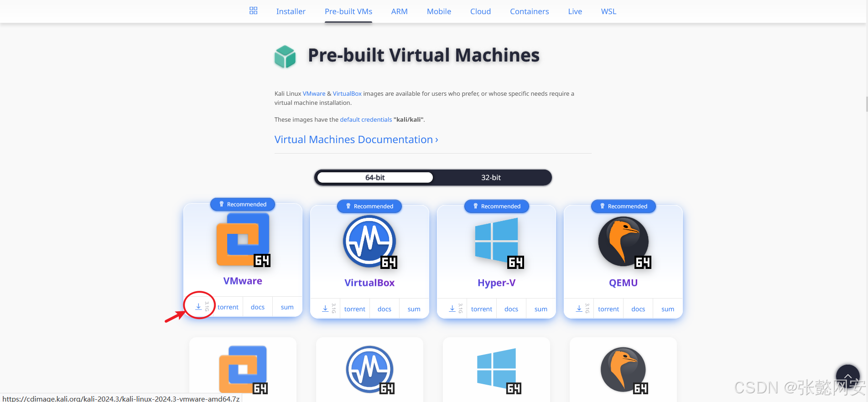The height and width of the screenshot is (402, 868).
Task: Click the VMware card title
Action: point(243,281)
